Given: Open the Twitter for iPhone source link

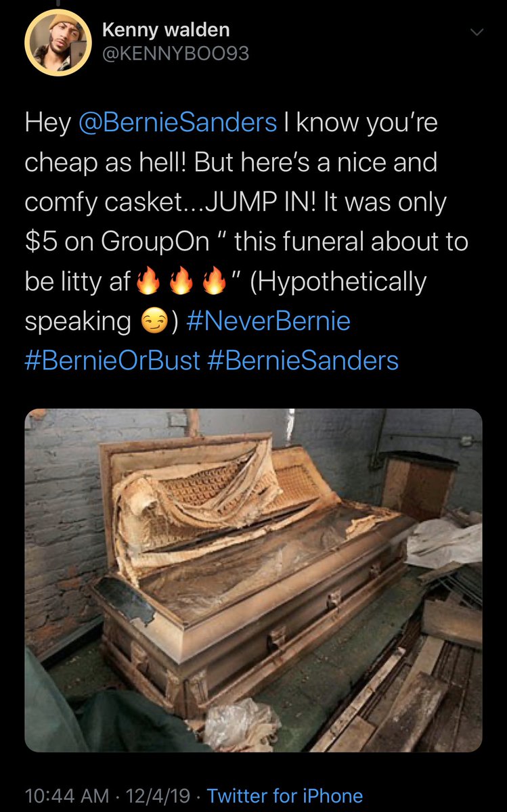Looking at the screenshot, I should (284, 795).
